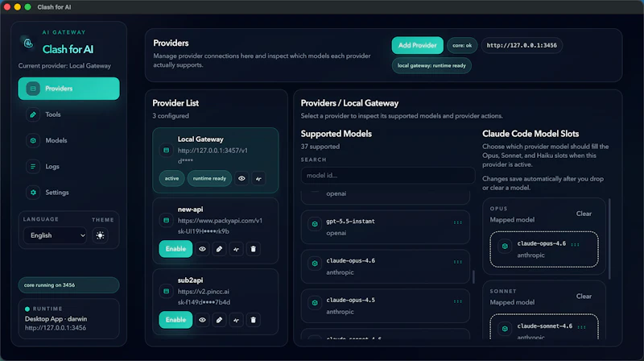The width and height of the screenshot is (644, 361).
Task: Click the sub2api provider card icon
Action: [x=167, y=291]
